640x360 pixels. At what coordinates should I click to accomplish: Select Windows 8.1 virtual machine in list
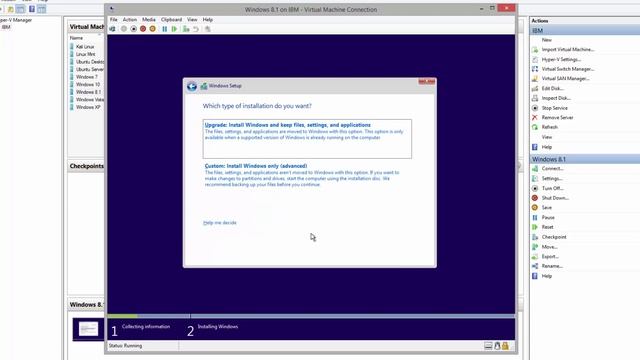88,92
